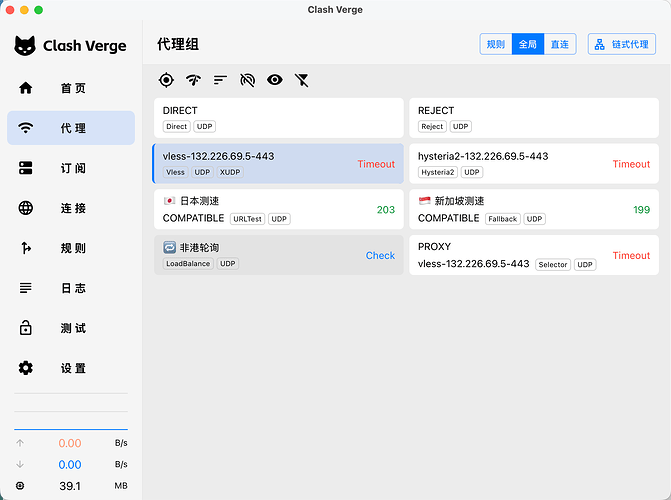Screen dimensions: 671x500
Task: Select the PROXY selector group card
Action: click(x=534, y=255)
